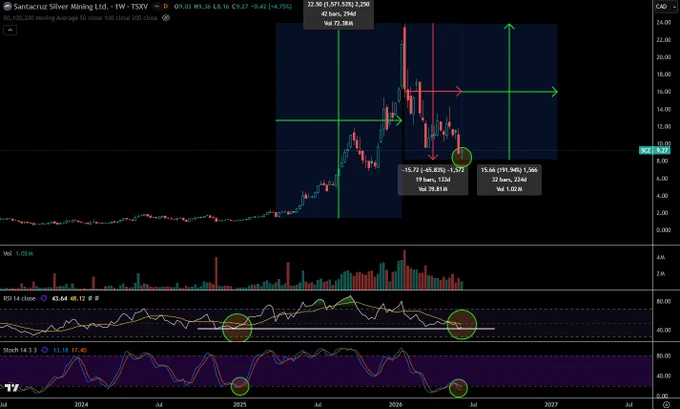Select the RSI 14 close indicator label
Viewport: 680px width, 409px height.
pyautogui.click(x=20, y=298)
